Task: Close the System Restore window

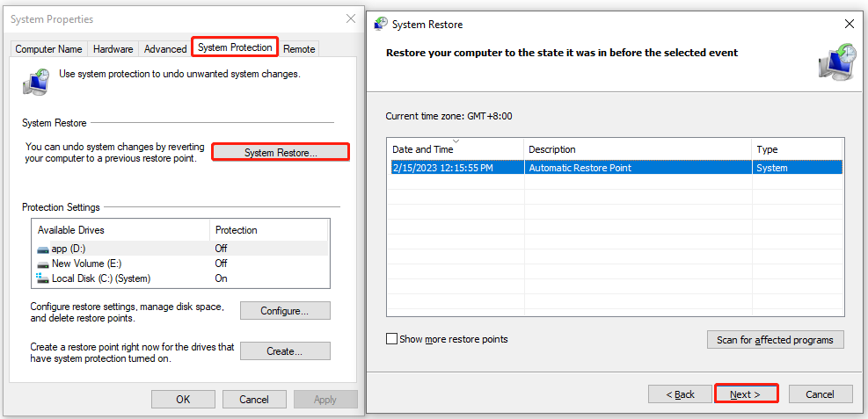Action: 850,24
